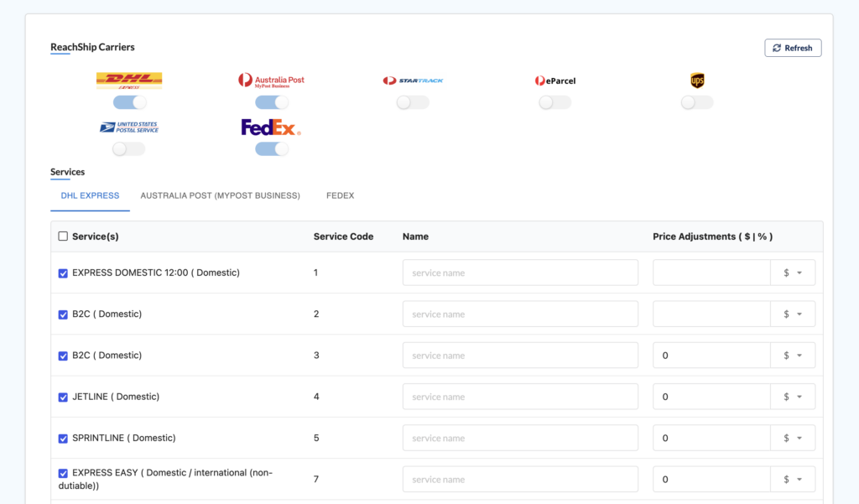Open $ unit dropdown for JETLINE row
Screen dimensions: 859x504
pyautogui.click(x=793, y=397)
